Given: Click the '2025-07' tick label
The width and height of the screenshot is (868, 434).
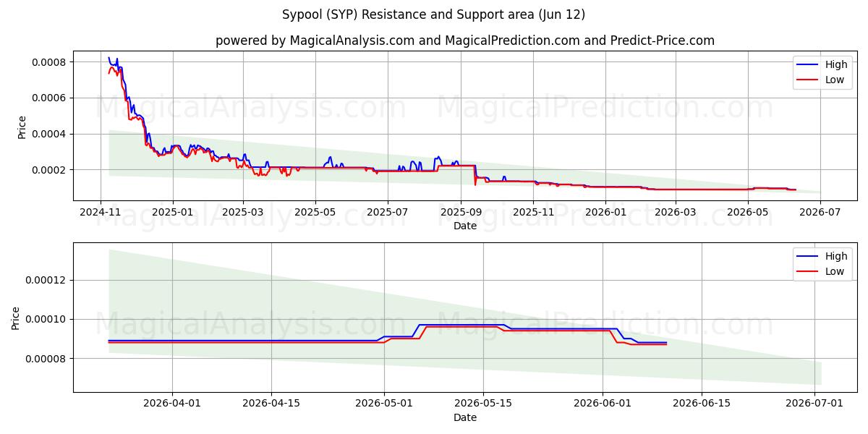Looking at the screenshot, I should (387, 213).
